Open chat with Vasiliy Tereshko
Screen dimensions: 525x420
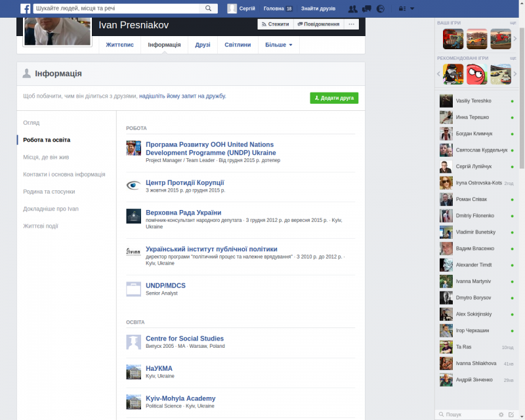point(472,101)
